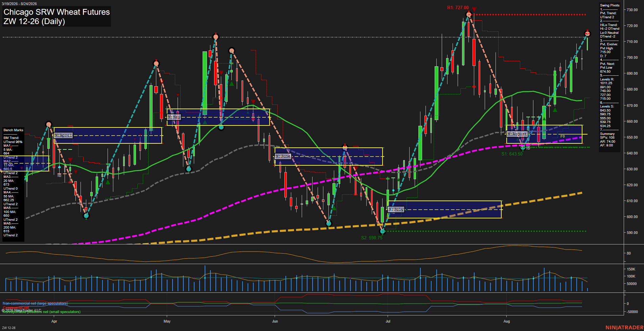The width and height of the screenshot is (644, 331).
Task: Click the Levels R: heading
Action: tap(607, 79)
